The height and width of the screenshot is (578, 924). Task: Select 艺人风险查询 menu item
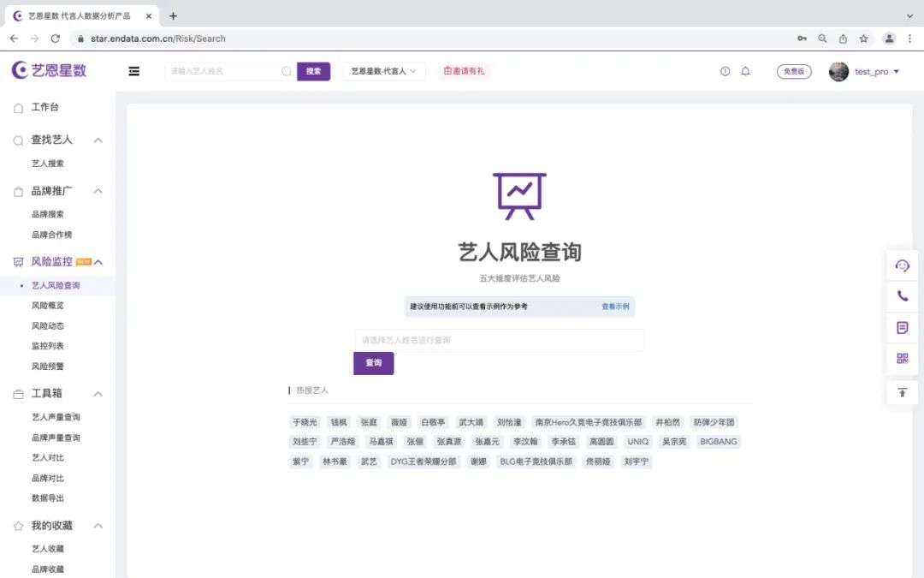point(56,285)
